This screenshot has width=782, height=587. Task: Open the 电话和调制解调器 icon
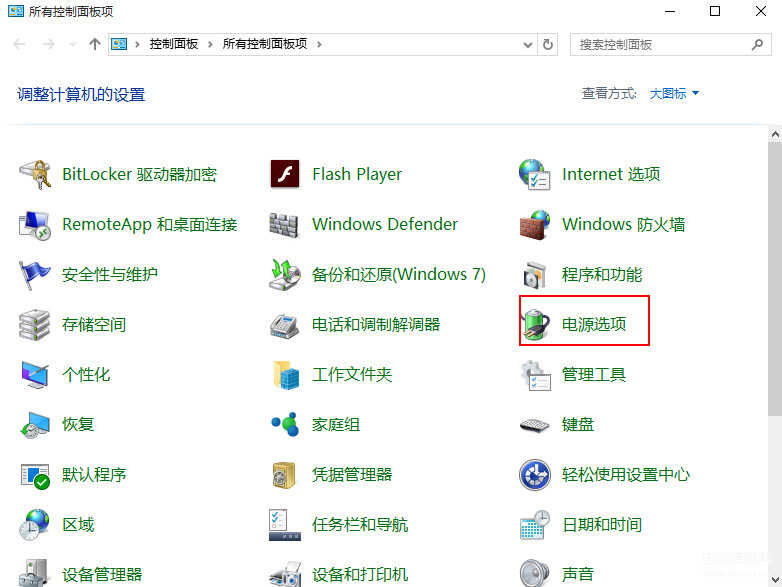coord(285,325)
